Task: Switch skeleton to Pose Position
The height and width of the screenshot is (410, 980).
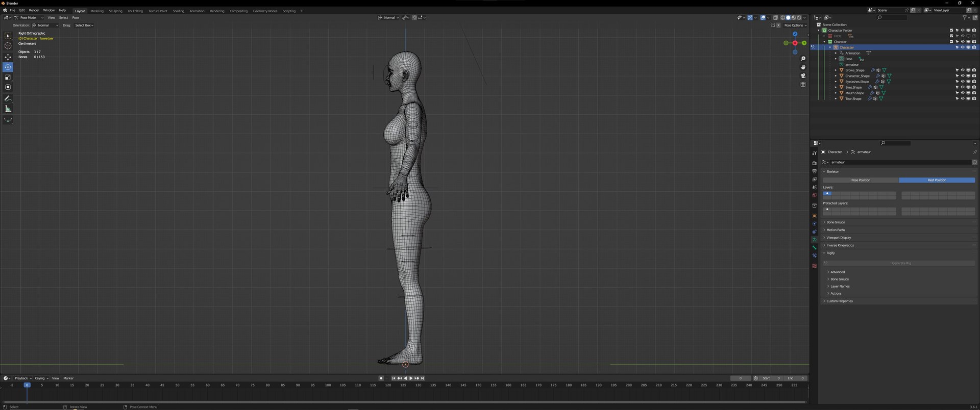Action: 861,180
